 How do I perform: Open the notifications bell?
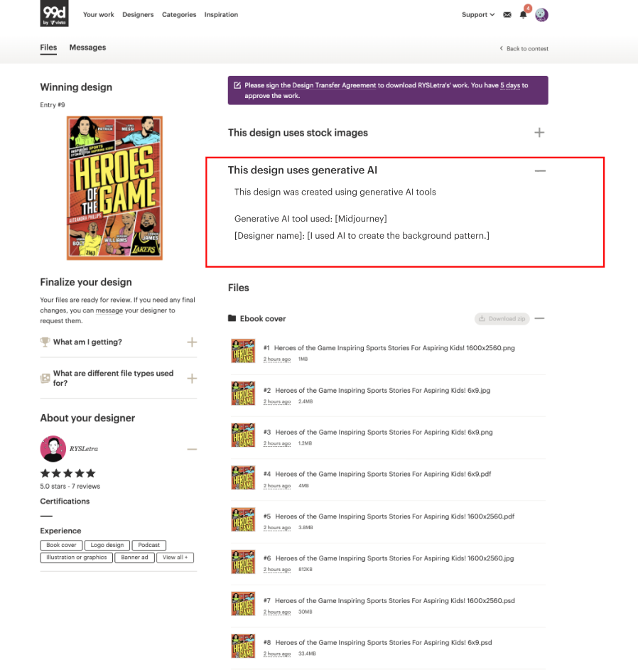[x=523, y=15]
